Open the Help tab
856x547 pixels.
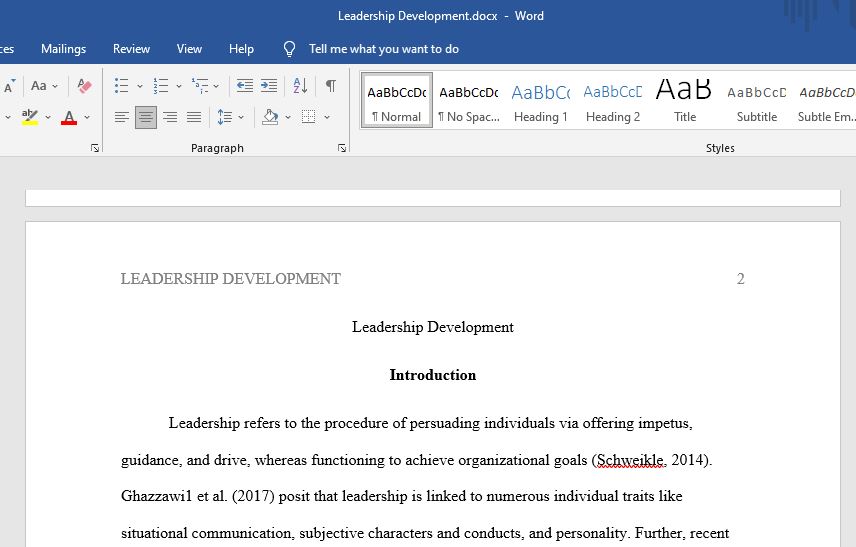tap(241, 49)
